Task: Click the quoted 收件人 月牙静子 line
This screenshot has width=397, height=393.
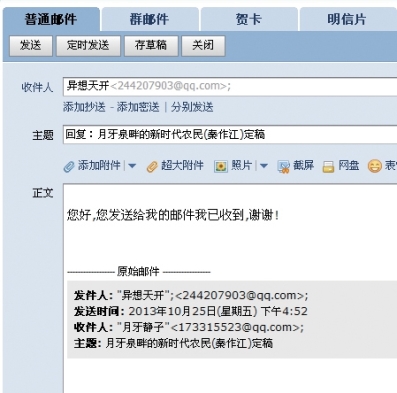Action: [x=189, y=327]
